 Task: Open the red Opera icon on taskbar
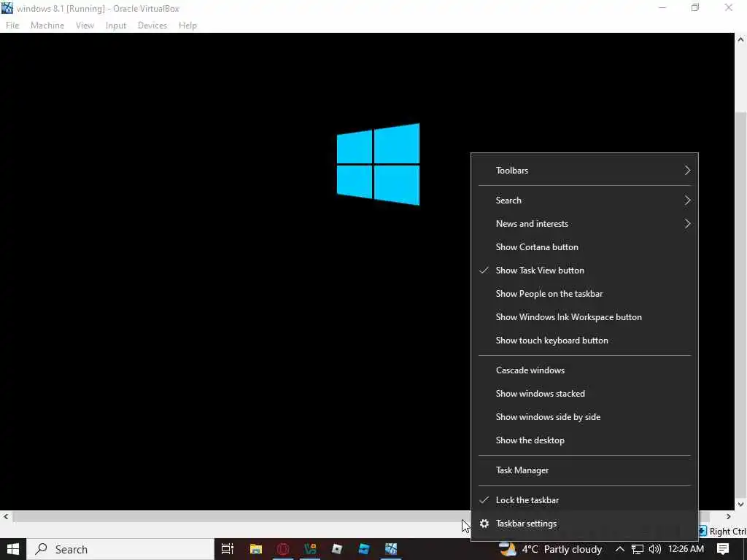click(283, 549)
